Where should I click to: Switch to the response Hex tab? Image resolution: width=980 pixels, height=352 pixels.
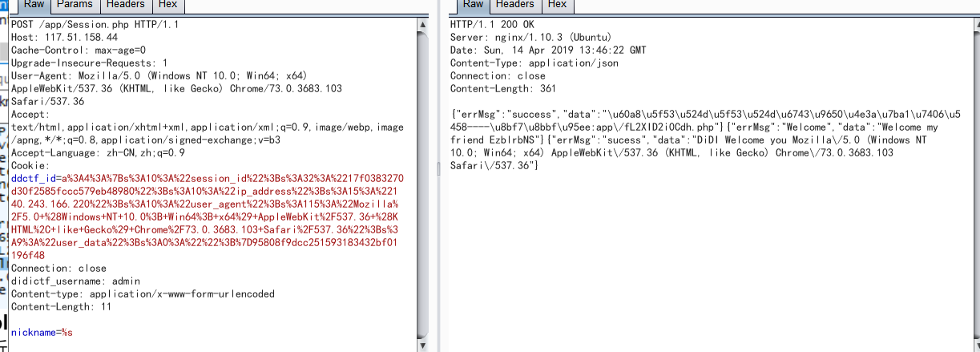point(557,6)
